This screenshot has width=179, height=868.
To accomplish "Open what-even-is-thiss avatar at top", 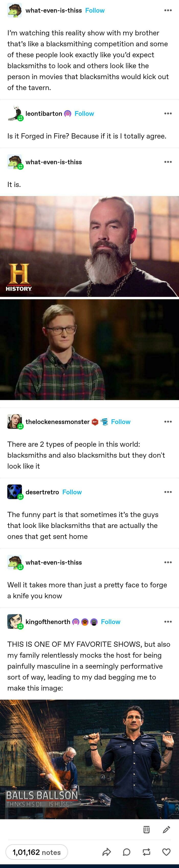I will click(15, 10).
